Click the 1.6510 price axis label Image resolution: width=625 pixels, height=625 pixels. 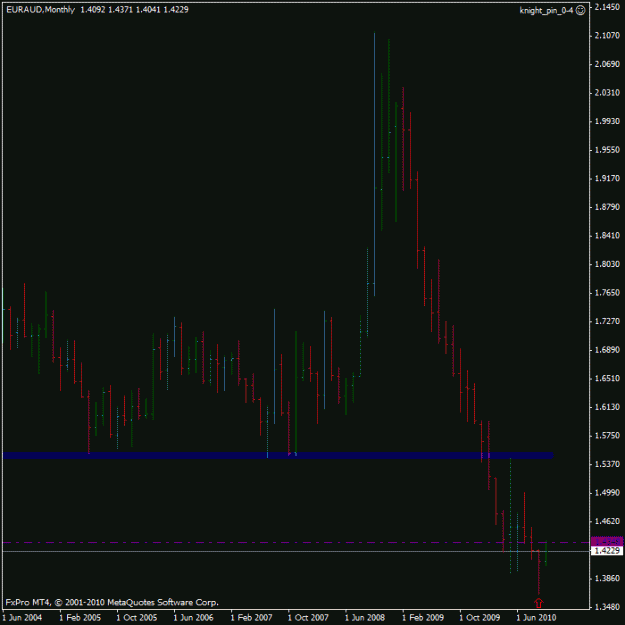click(x=607, y=378)
